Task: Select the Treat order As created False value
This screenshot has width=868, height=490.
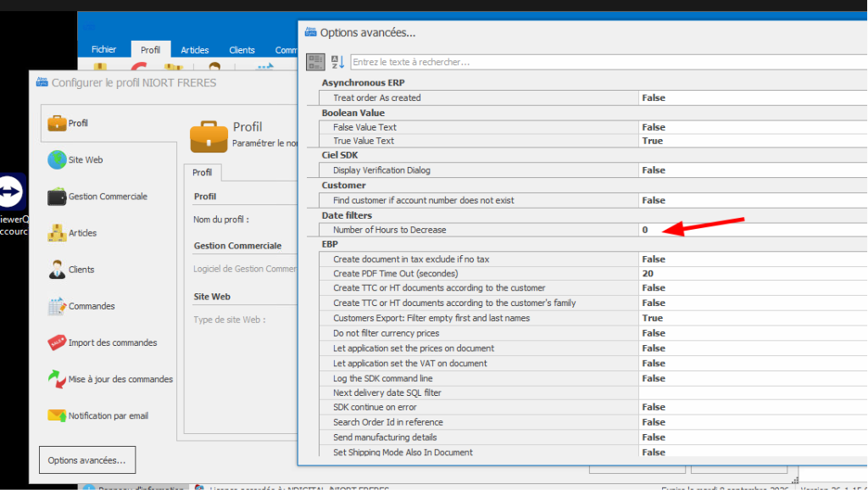Action: (653, 97)
